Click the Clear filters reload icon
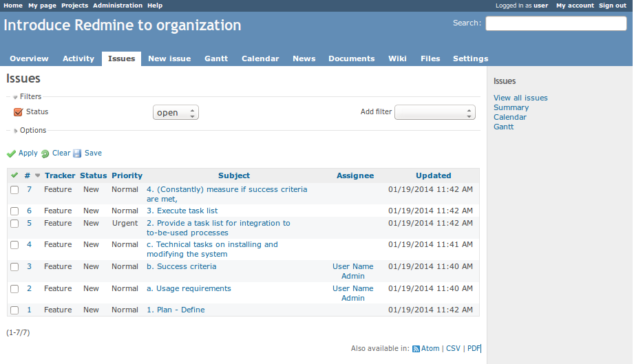The height and width of the screenshot is (364, 634). point(45,154)
